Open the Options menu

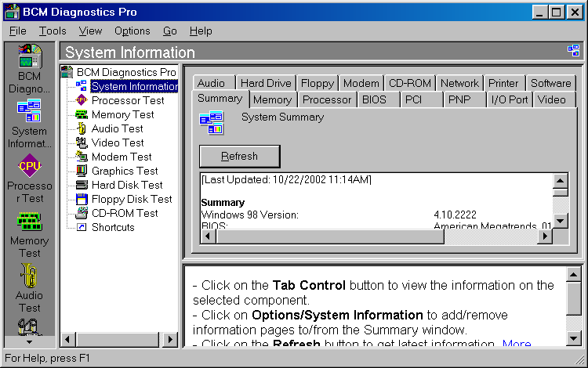coord(132,31)
